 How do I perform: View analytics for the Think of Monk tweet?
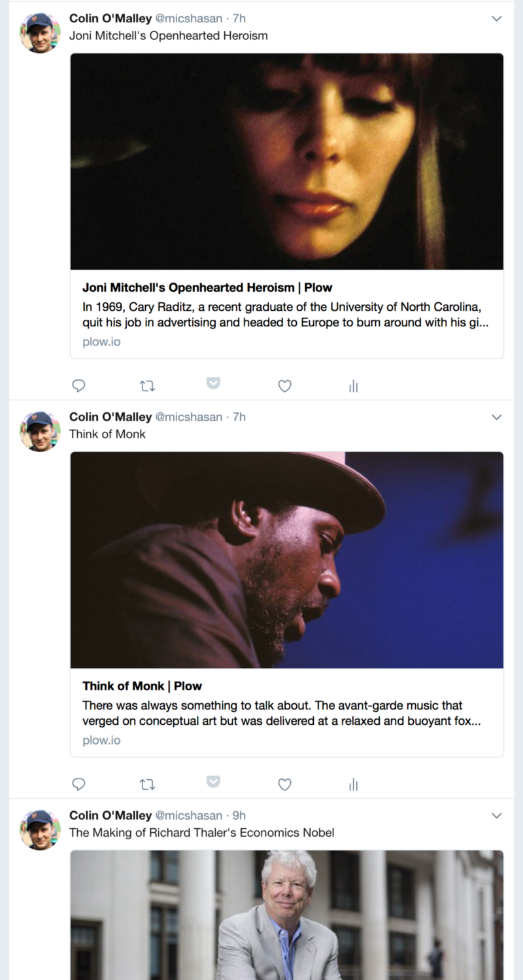point(353,784)
